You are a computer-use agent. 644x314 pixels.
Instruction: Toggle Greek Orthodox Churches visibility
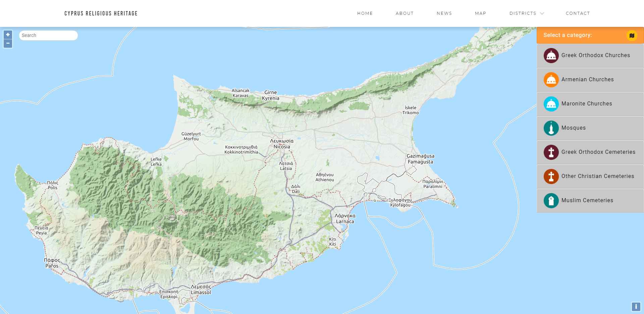[x=590, y=55]
